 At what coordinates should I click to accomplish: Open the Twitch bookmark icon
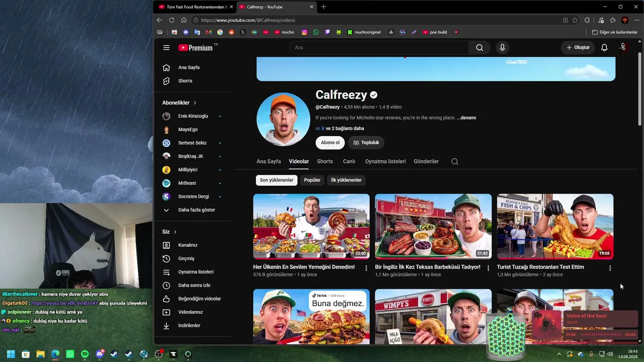328,32
